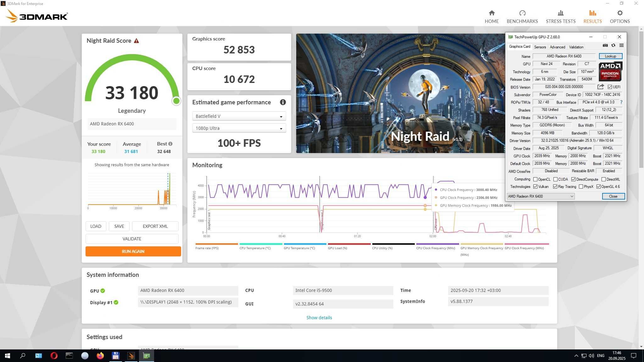Viewport: 644px width, 362px height.
Task: Click the VALIDATE button
Action: (x=132, y=239)
